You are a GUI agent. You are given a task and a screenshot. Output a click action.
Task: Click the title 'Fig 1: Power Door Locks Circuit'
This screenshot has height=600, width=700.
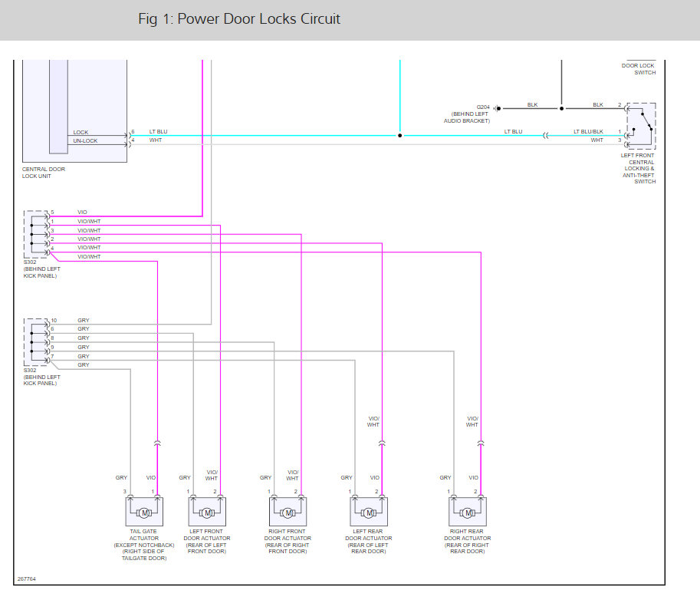coord(239,18)
